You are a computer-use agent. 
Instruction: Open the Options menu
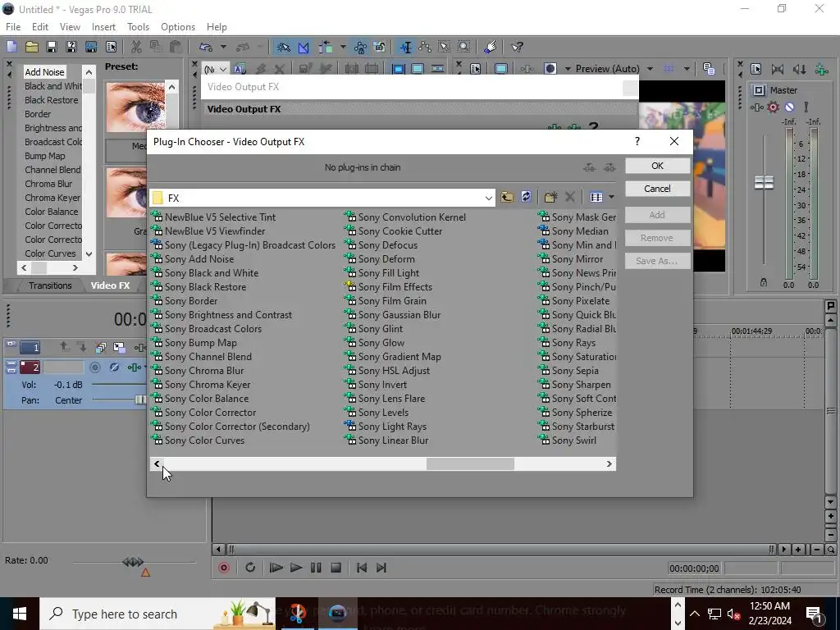tap(178, 27)
